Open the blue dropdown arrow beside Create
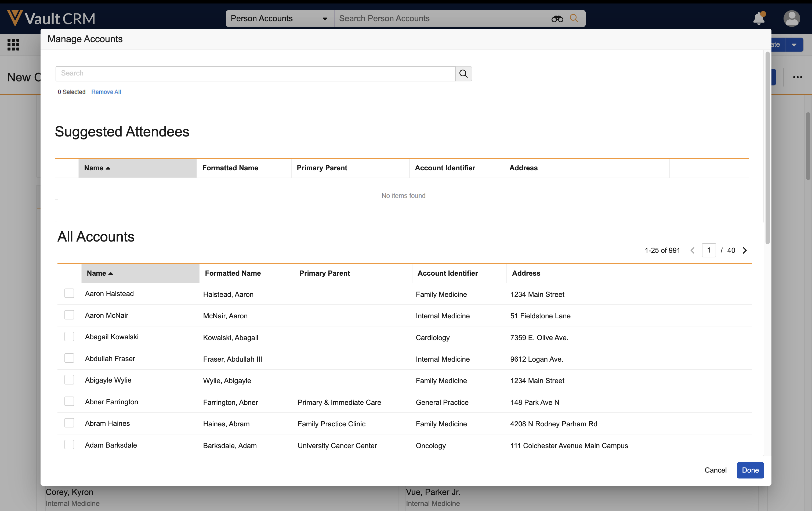Screen dimensions: 812x511 coord(794,45)
